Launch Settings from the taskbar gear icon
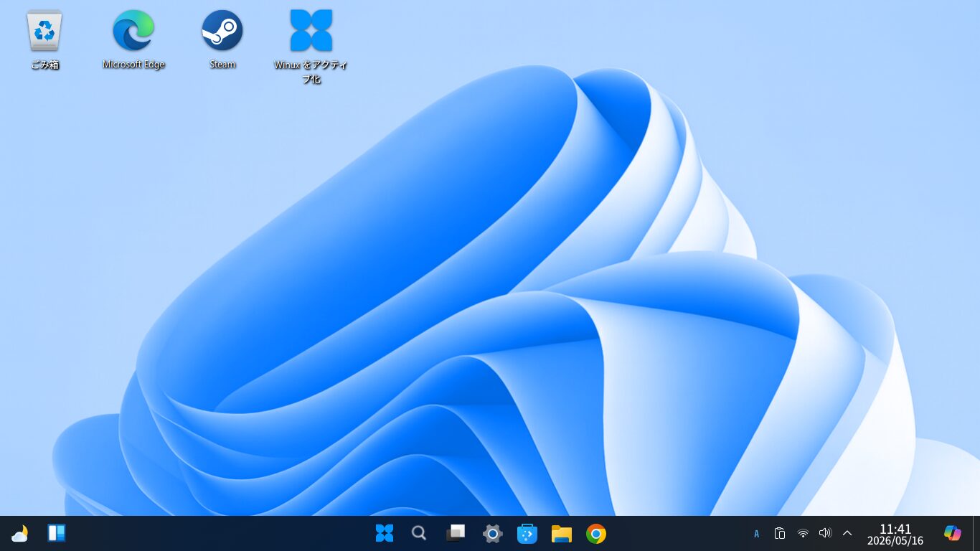The image size is (980, 551). (492, 533)
